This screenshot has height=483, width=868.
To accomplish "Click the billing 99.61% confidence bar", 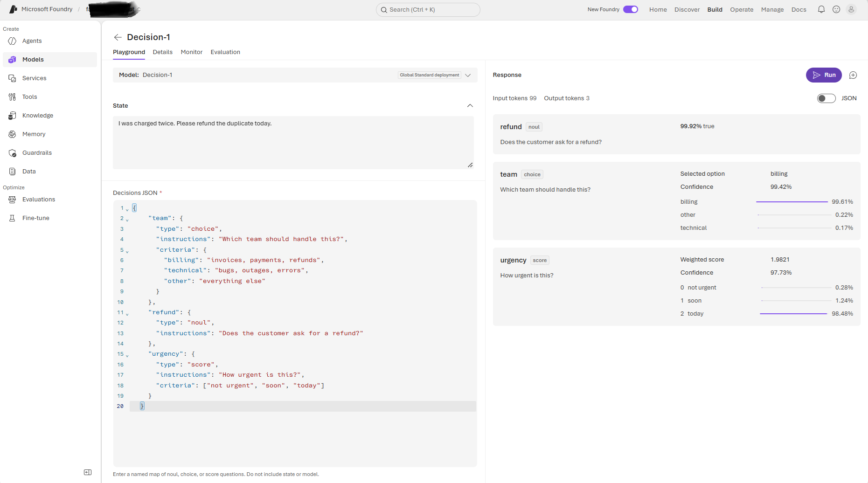I will tap(792, 202).
